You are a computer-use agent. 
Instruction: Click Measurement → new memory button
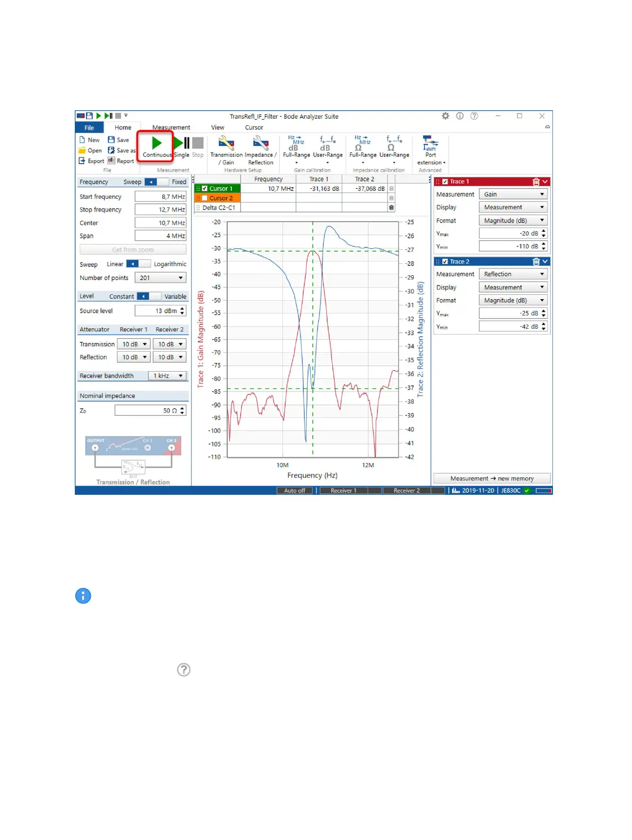pyautogui.click(x=492, y=478)
